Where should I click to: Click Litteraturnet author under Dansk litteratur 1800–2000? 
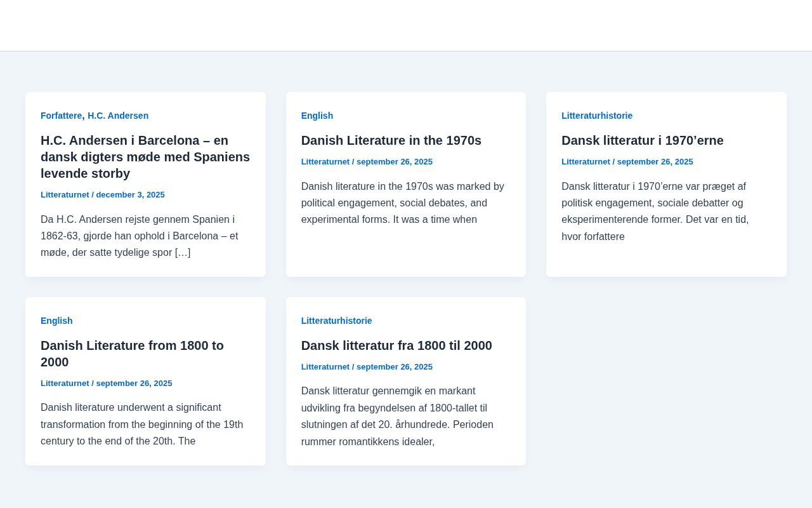coord(325,367)
